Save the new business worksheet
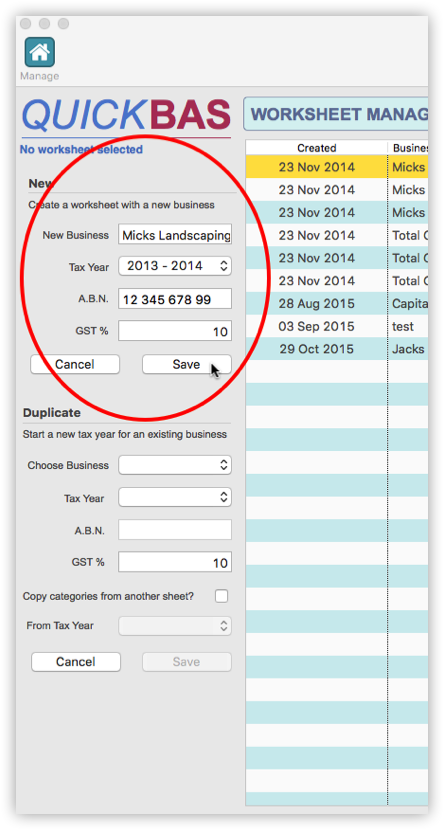Image resolution: width=444 pixels, height=830 pixels. pos(187,364)
